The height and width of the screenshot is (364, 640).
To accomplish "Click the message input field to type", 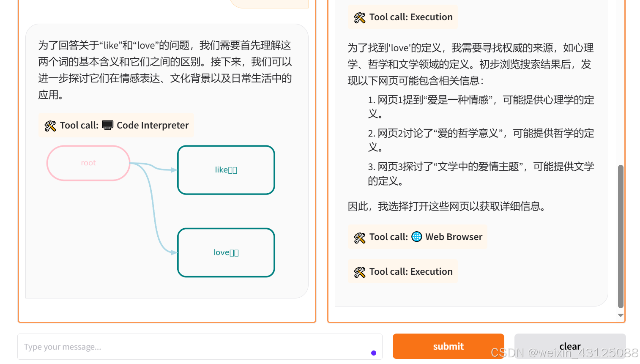I will pos(169,347).
